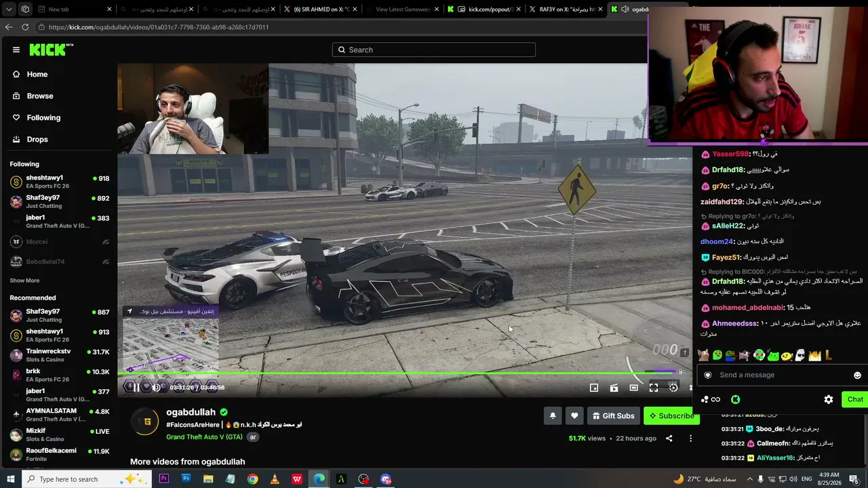This screenshot has width=868, height=488.
Task: Click the browser address bar URL
Action: coord(159,27)
